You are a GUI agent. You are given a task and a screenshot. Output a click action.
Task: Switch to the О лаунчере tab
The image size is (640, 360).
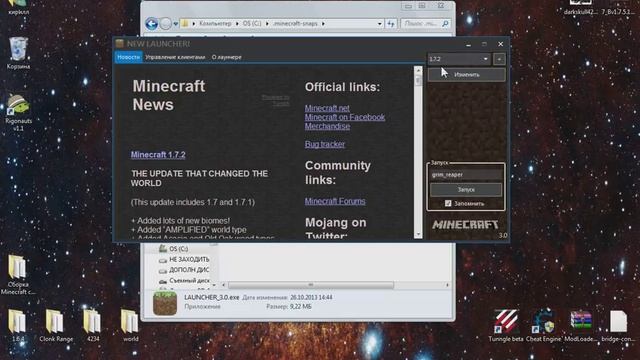pyautogui.click(x=227, y=57)
